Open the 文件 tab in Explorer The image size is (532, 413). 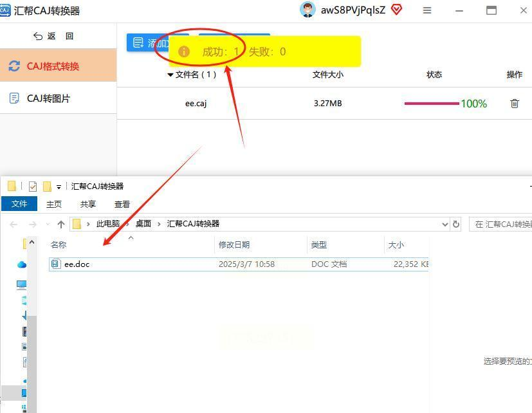[19, 204]
